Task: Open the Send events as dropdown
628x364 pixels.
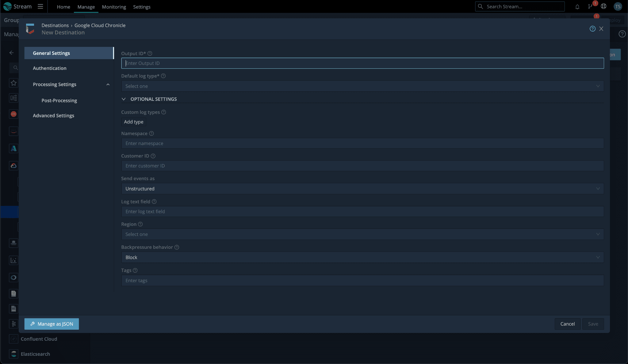Action: [x=362, y=189]
